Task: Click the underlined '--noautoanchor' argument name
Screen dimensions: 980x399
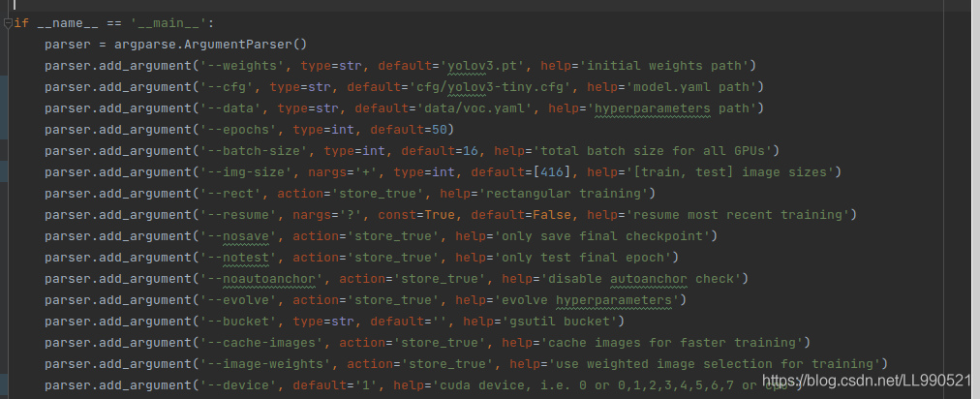Action: click(260, 279)
